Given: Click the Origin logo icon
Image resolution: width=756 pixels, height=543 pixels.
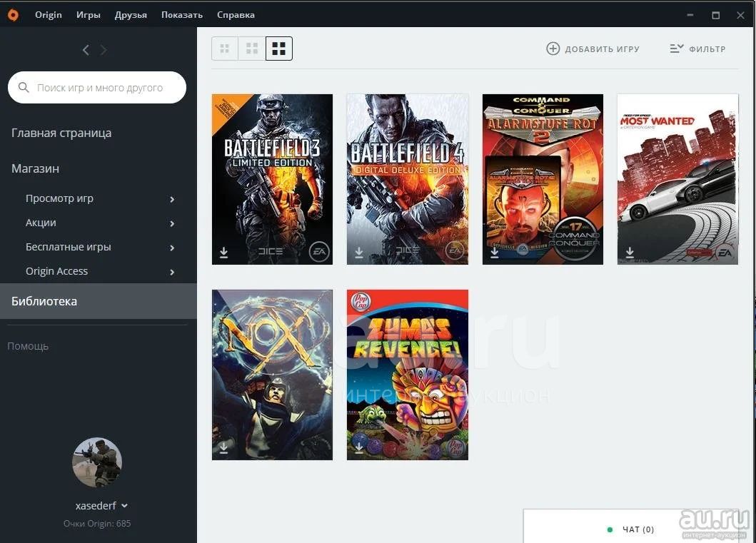Looking at the screenshot, I should (13, 15).
